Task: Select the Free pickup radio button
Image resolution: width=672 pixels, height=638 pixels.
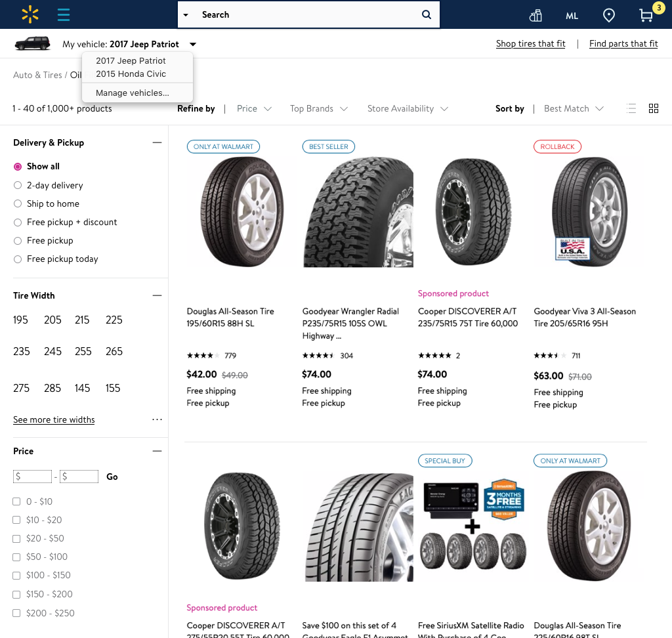Action: 18,240
